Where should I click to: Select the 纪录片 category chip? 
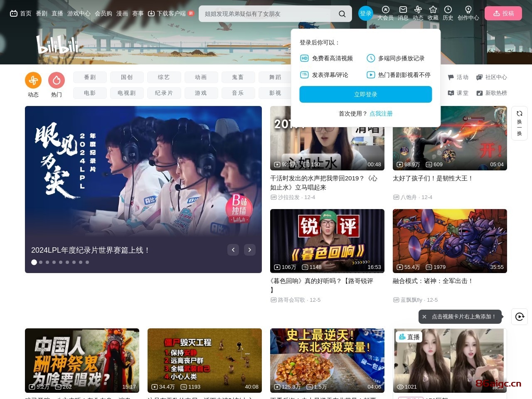[x=164, y=93]
